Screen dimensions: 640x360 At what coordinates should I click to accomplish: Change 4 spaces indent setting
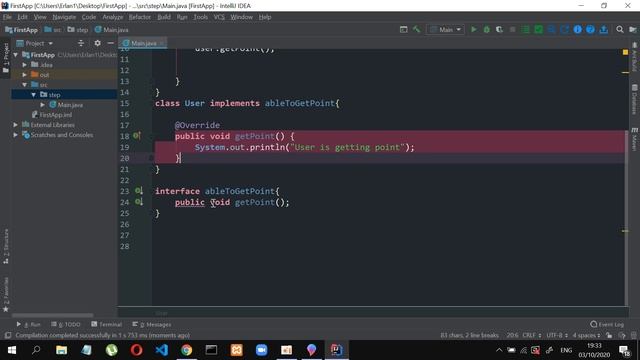pyautogui.click(x=587, y=335)
